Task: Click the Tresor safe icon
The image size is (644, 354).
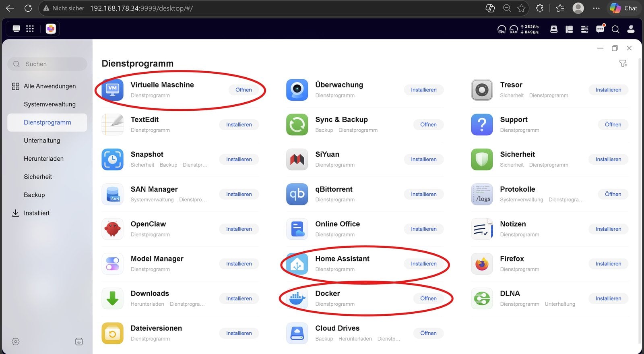Action: tap(482, 90)
